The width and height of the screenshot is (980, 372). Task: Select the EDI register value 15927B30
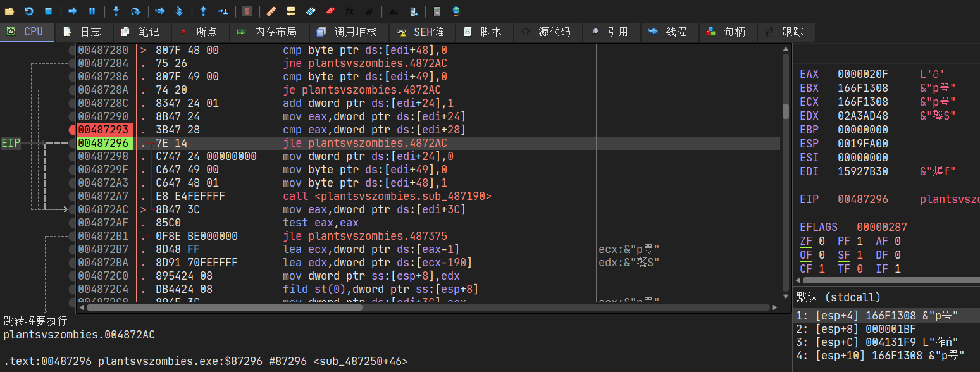[x=863, y=171]
